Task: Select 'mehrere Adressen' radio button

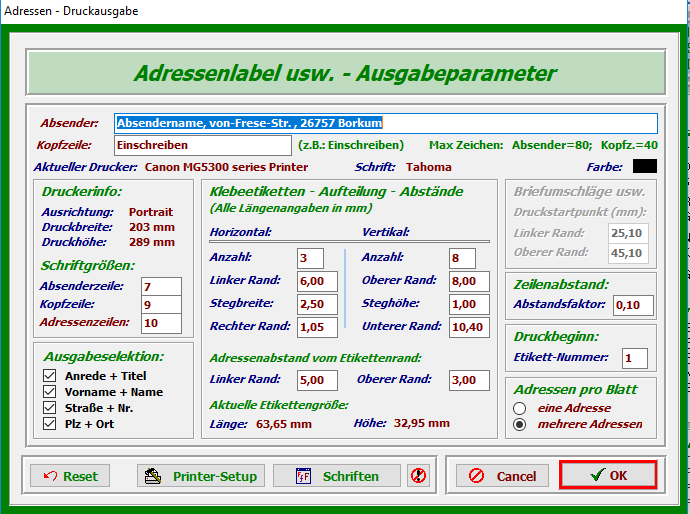Action: tap(519, 424)
